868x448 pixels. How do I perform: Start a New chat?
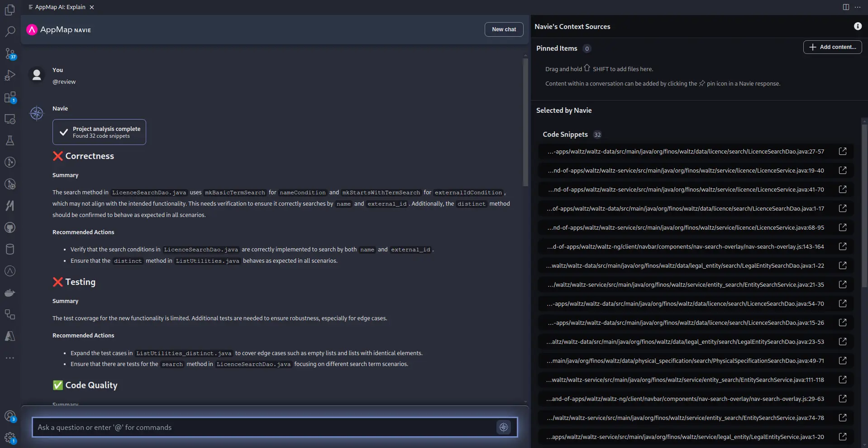pos(504,29)
